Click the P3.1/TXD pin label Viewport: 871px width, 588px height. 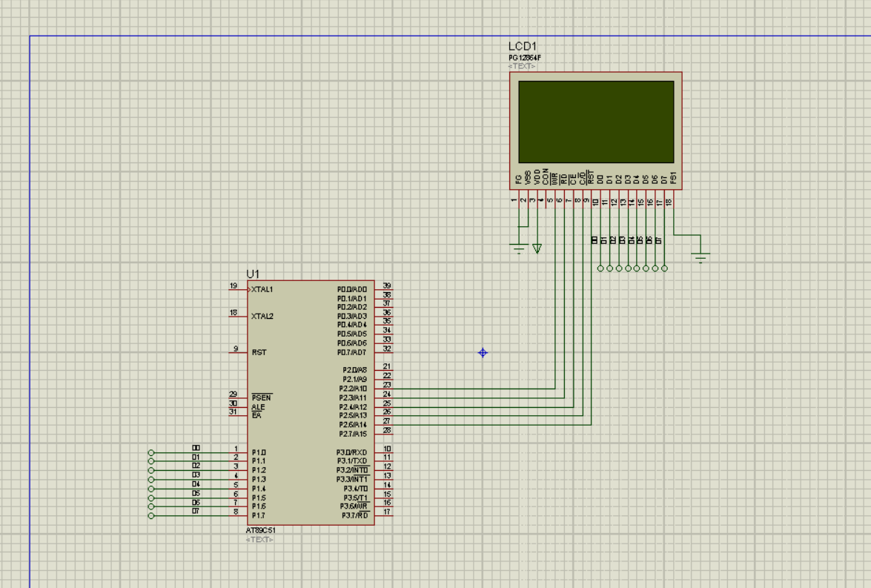click(352, 460)
